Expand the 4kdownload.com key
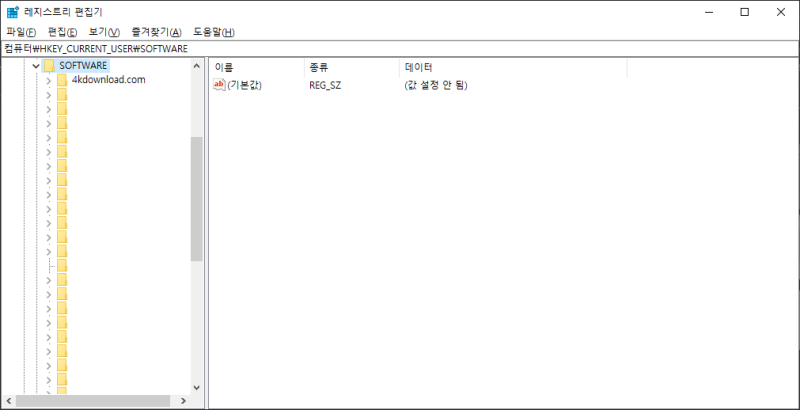The height and width of the screenshot is (410, 800). [x=48, y=80]
